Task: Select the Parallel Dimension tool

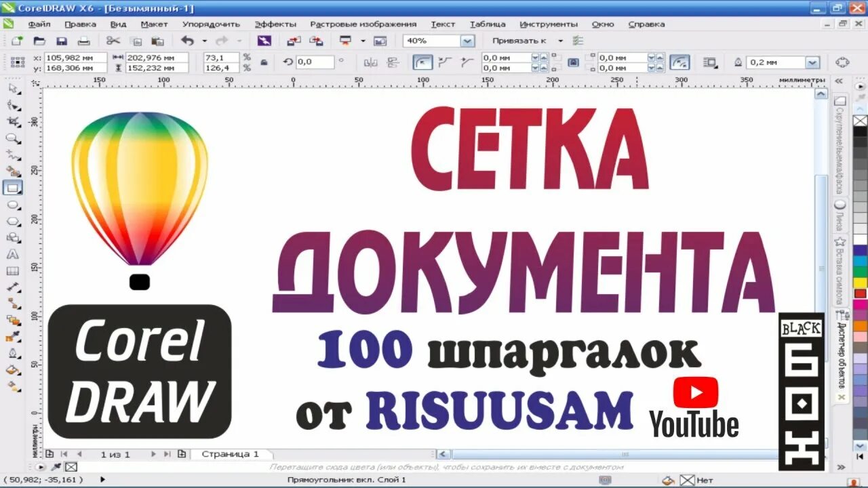Action: point(14,287)
